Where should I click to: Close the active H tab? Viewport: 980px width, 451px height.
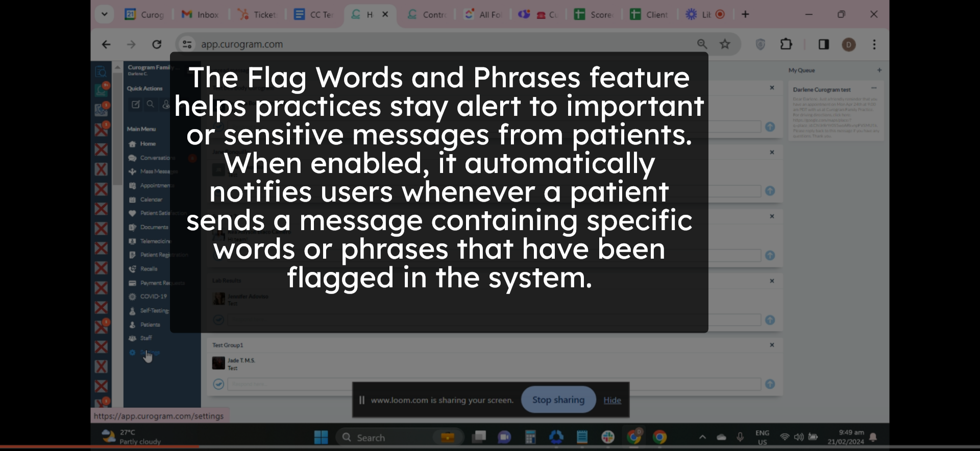(x=385, y=14)
